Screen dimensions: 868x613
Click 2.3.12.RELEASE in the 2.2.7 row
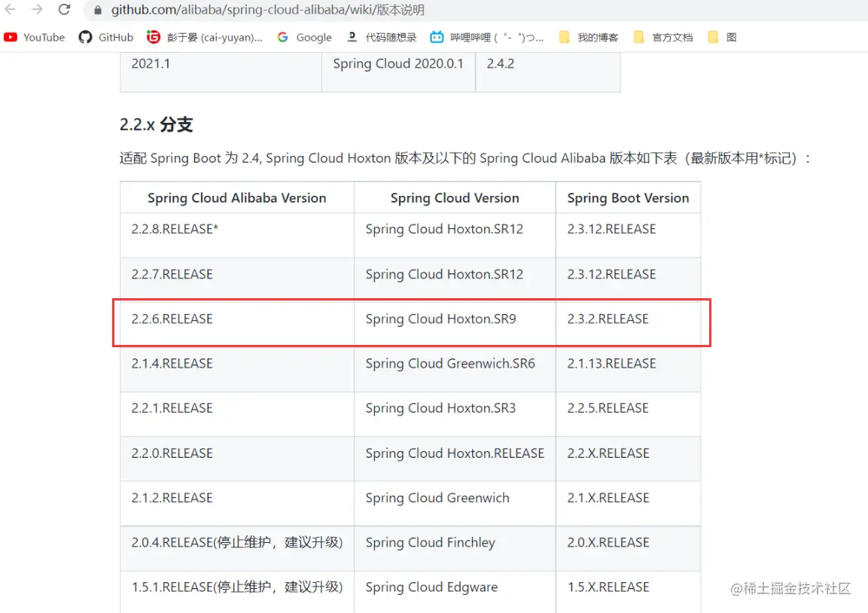coord(629,279)
